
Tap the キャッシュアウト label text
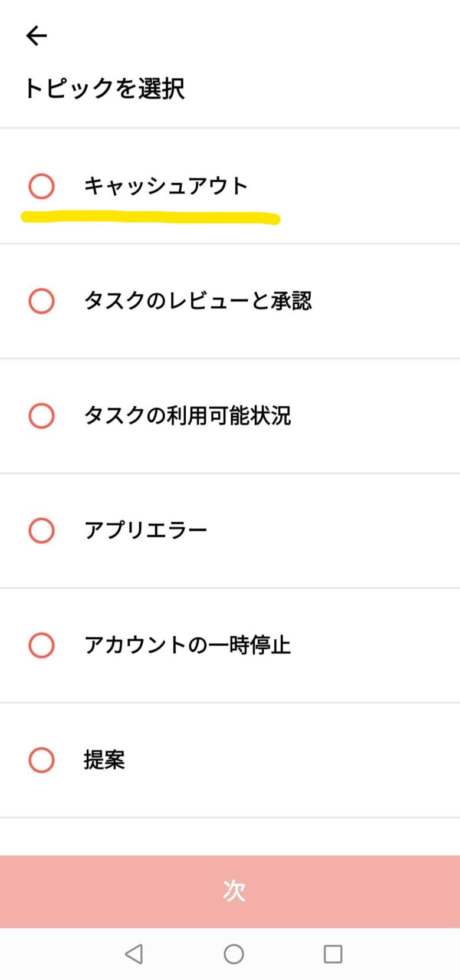166,186
